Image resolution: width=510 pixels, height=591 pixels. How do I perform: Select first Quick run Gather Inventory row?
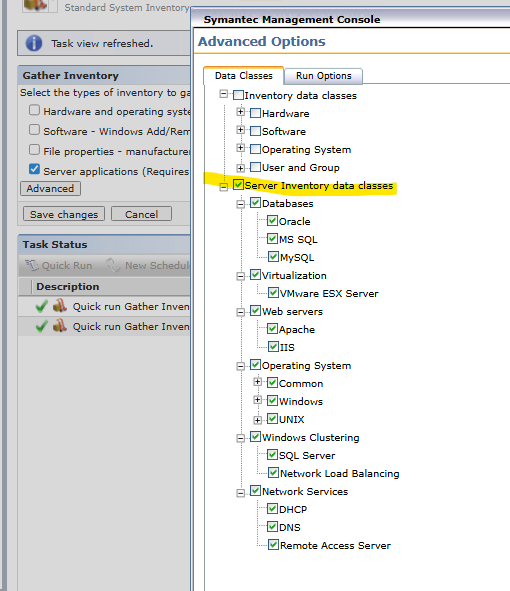[104, 306]
